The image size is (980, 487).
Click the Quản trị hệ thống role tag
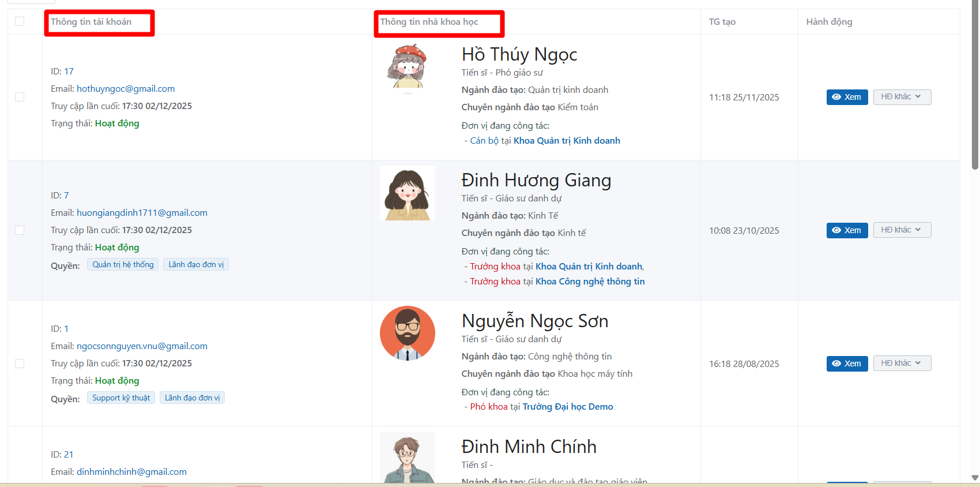coord(123,265)
